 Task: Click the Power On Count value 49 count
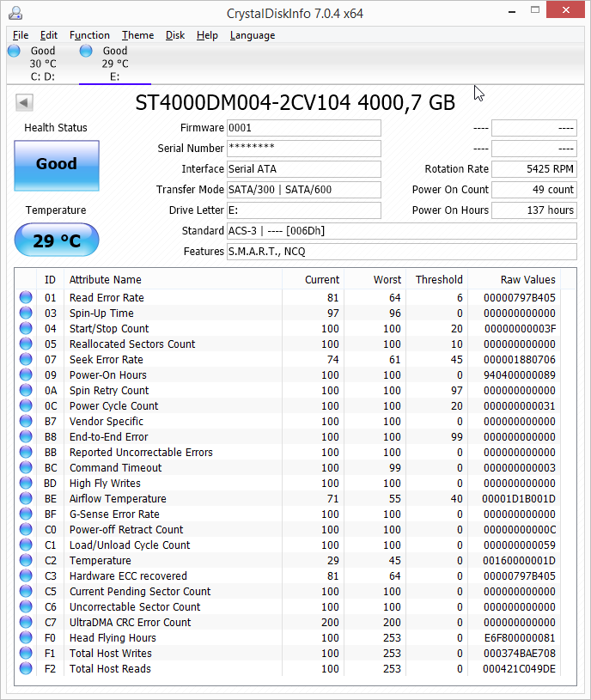tap(533, 189)
